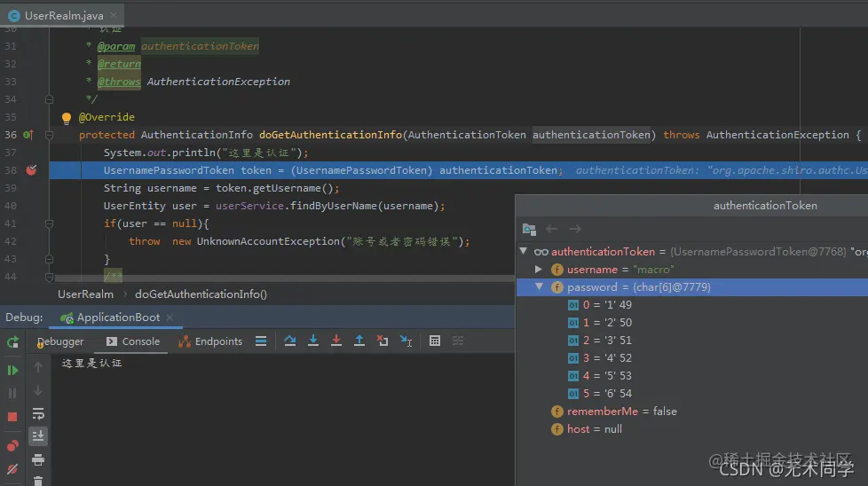Viewport: 868px width, 486px height.
Task: Collapse the authenticationToken root node
Action: coord(523,251)
